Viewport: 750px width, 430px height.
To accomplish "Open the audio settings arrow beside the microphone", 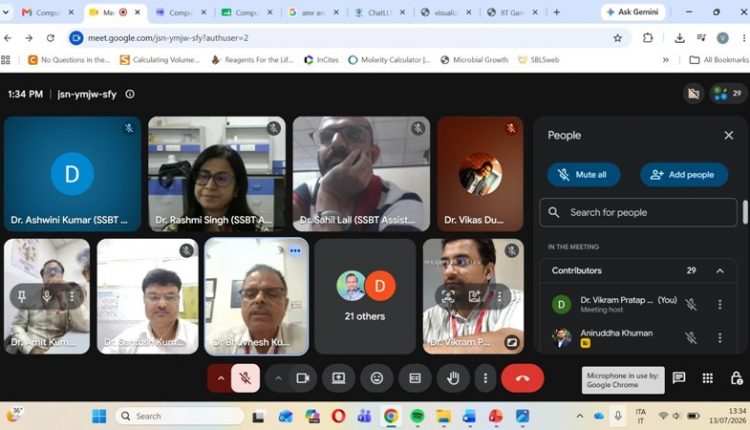I will (x=221, y=378).
